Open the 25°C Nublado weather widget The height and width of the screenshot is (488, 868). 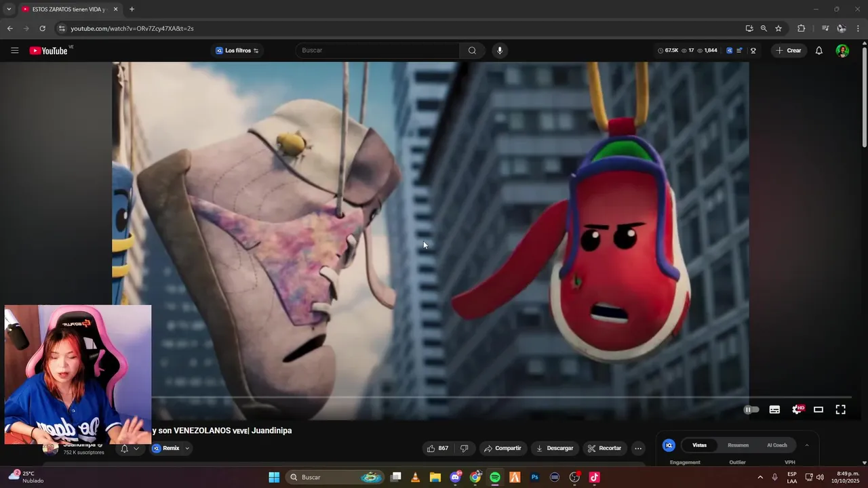[x=26, y=477]
